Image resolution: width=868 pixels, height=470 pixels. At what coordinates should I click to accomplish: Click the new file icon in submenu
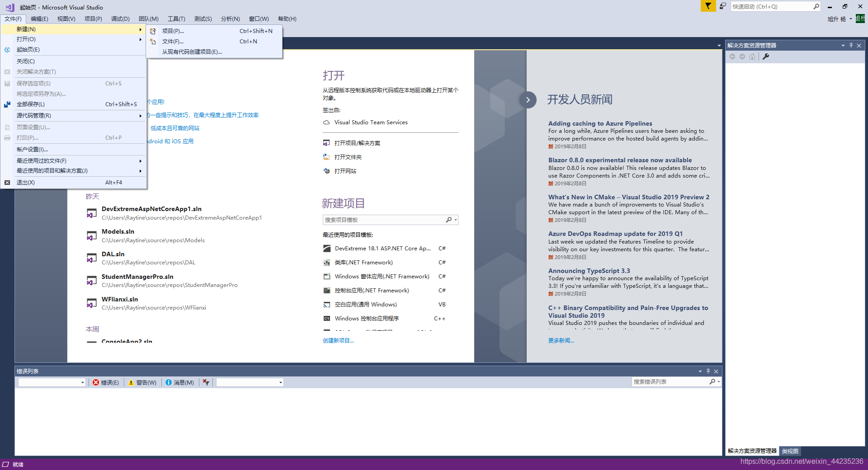(x=153, y=42)
